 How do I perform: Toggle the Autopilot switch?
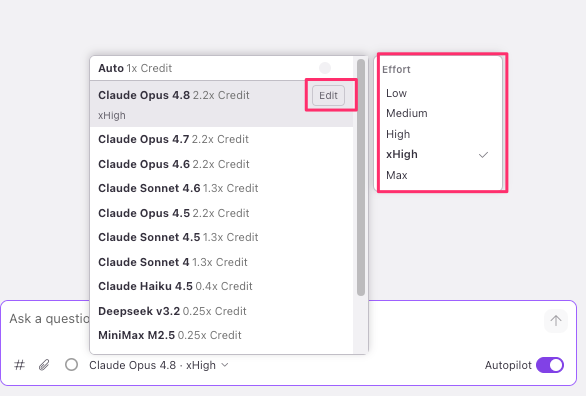(x=550, y=365)
